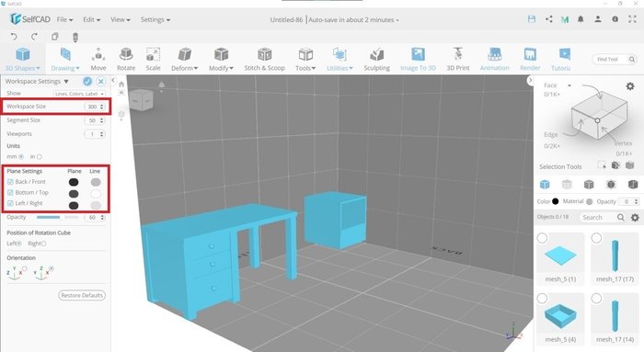Image resolution: width=644 pixels, height=352 pixels.
Task: Select the 'in' units radio button
Action: point(40,157)
